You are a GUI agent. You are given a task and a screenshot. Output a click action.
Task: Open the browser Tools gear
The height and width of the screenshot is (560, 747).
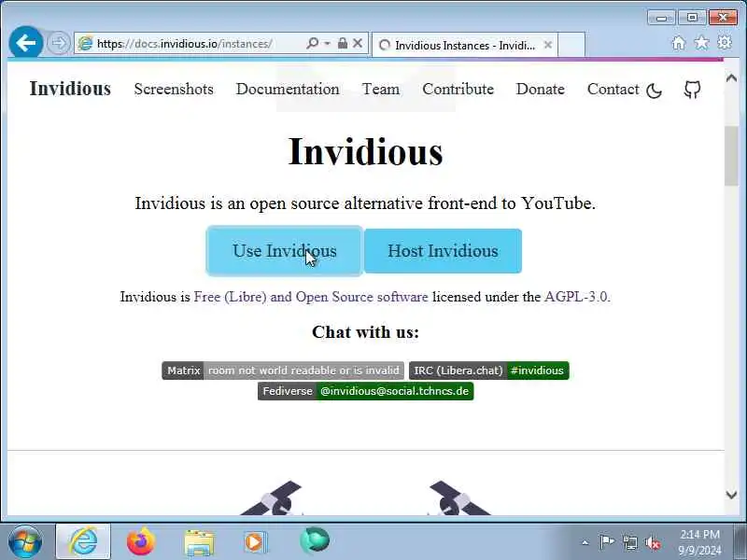click(x=725, y=42)
